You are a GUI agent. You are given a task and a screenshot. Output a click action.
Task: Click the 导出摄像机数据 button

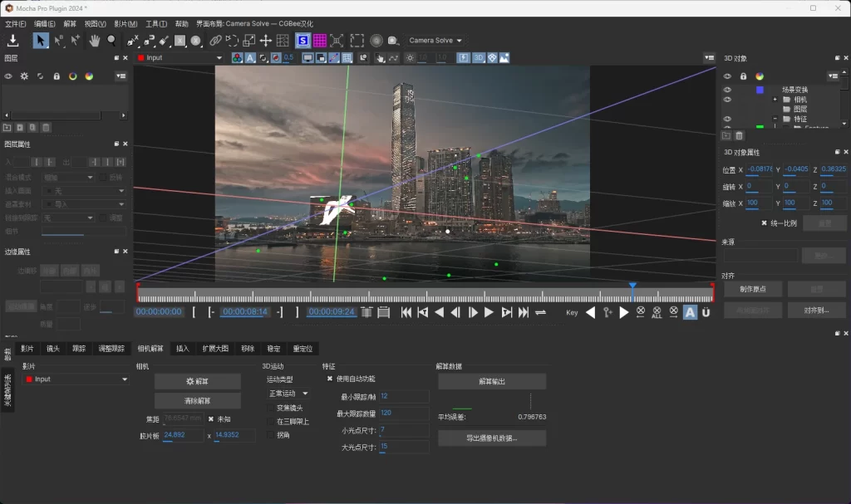[492, 438]
